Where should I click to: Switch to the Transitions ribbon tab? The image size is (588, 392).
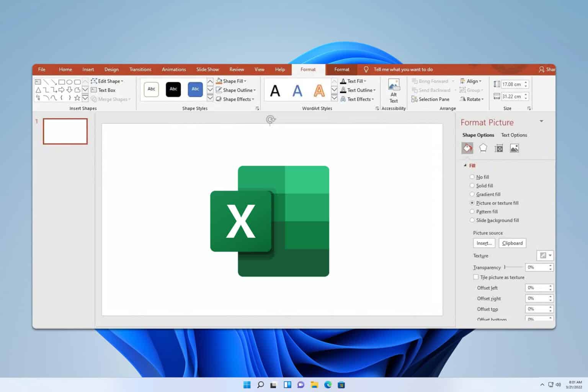click(140, 69)
